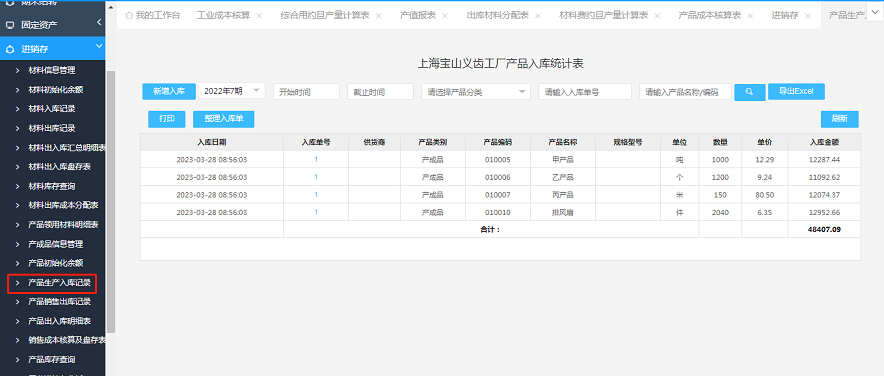The width and height of the screenshot is (884, 376).
Task: Click the 固定资产 monitor icon
Action: click(x=10, y=25)
